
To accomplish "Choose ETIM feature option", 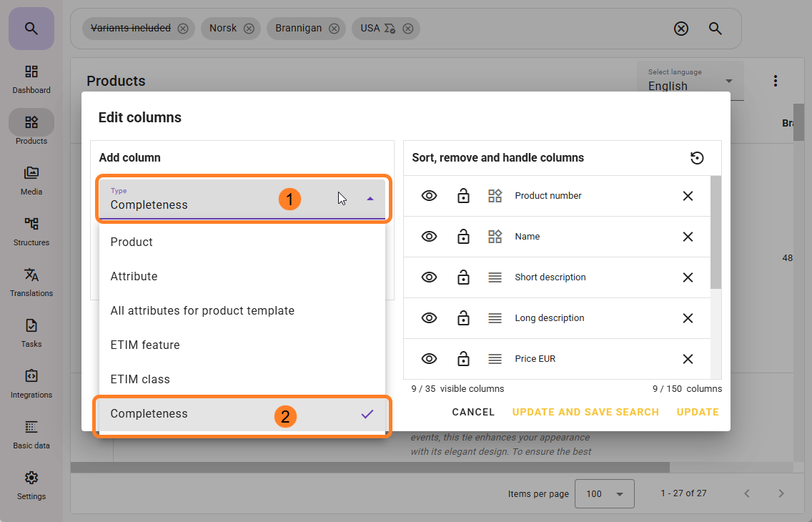I will click(145, 345).
